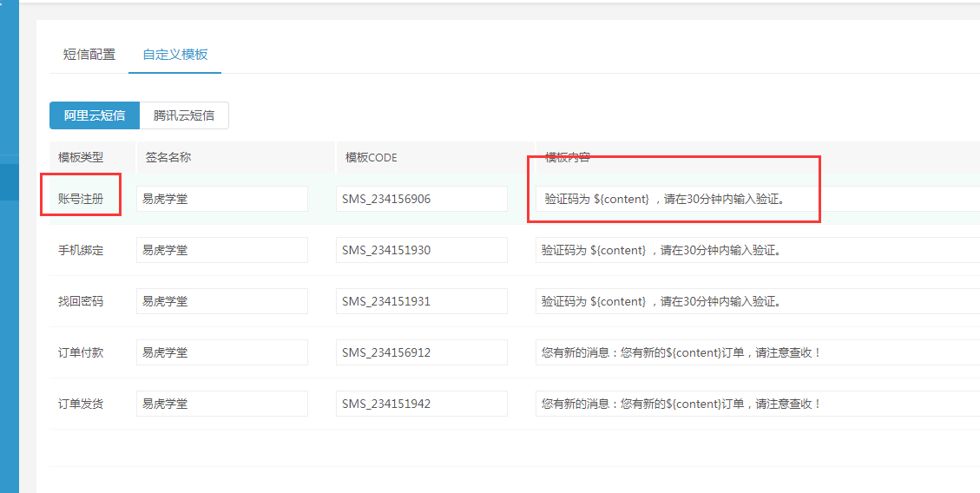Viewport: 980px width, 493px height.
Task: Click the 签名名称 column header
Action: [x=168, y=157]
